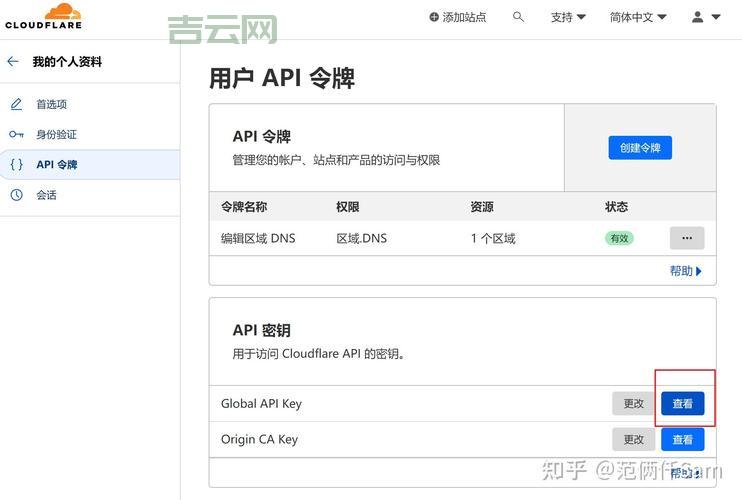Click the 我的个人资料 heading

click(67, 61)
